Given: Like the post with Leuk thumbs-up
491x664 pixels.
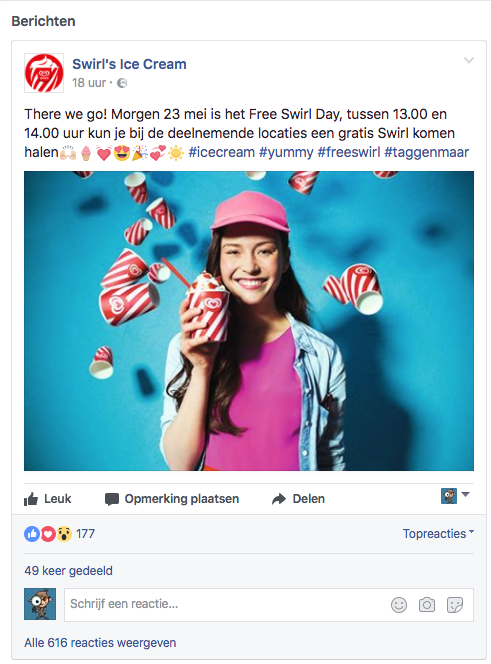Looking at the screenshot, I should coord(47,499).
